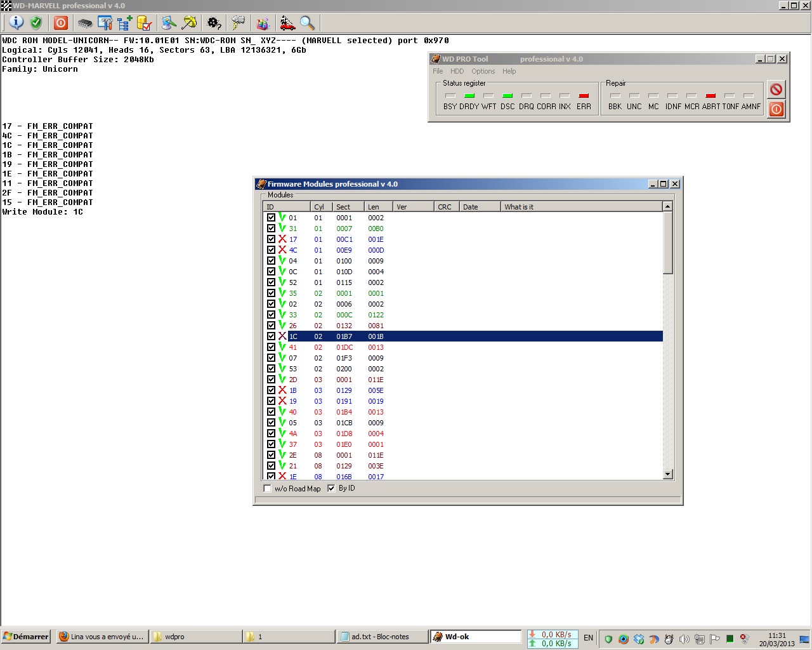Viewport: 812px width, 650px height.
Task: Uncheck the checkbox for module 31
Action: pos(272,228)
